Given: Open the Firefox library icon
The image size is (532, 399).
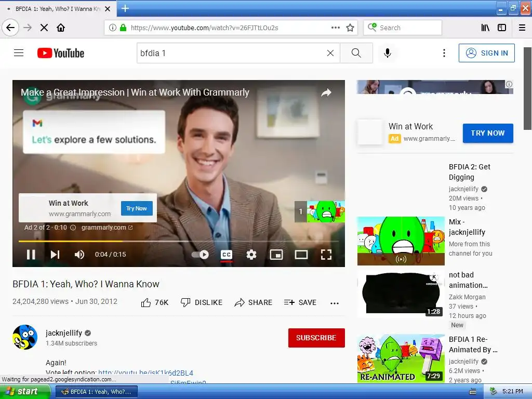Looking at the screenshot, I should [485, 28].
